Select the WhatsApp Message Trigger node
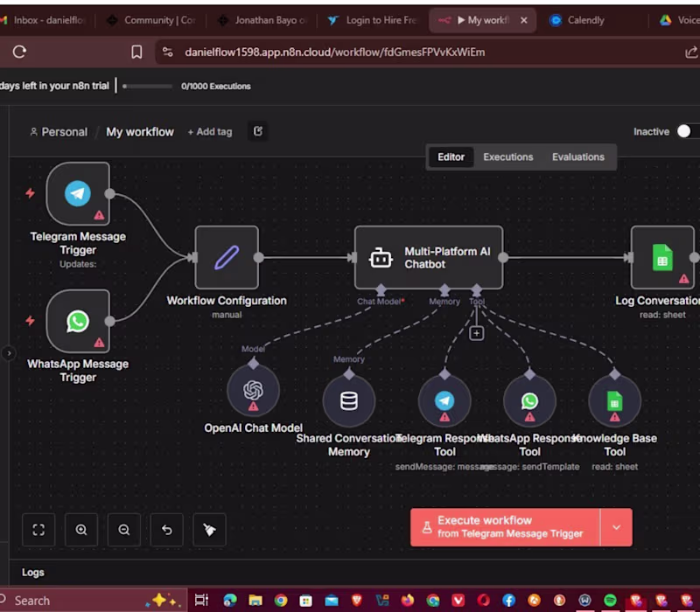700x612 pixels. click(x=78, y=321)
